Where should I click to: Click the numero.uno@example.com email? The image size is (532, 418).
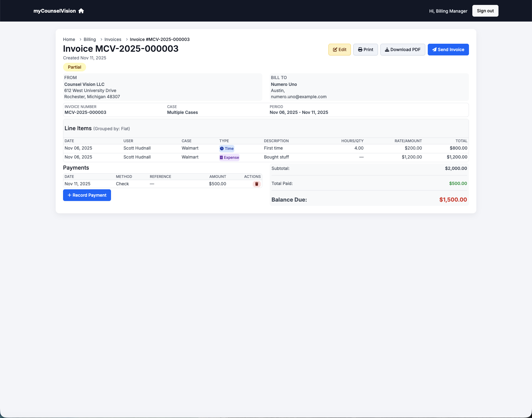pos(299,97)
